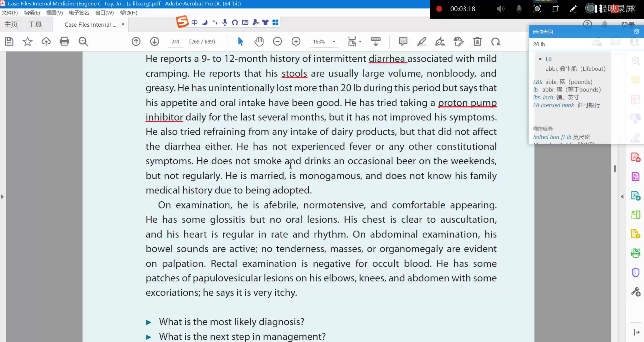Click the Sogou input method logo

182,22
